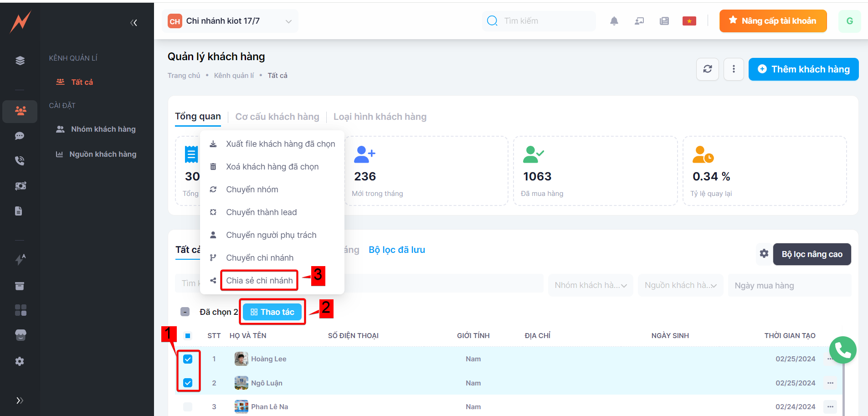Click the Thêm khách hàng button
This screenshot has height=416, width=868.
tap(803, 69)
